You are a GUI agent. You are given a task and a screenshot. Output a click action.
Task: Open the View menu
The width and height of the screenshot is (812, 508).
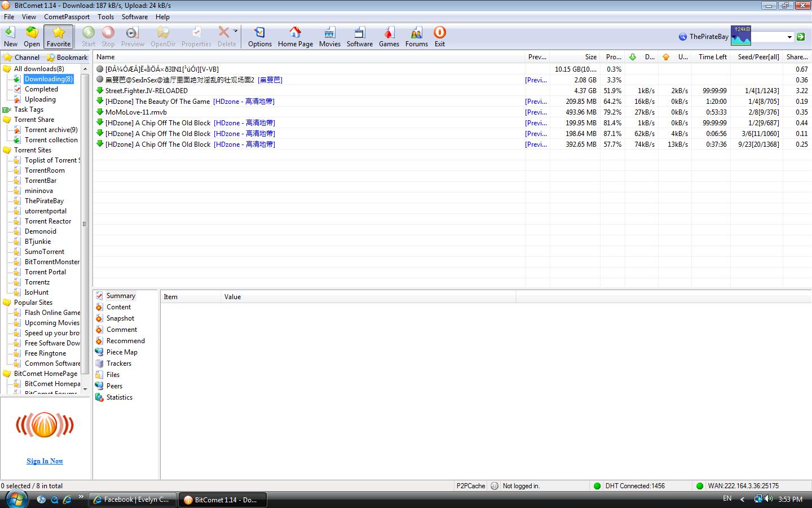pos(29,17)
